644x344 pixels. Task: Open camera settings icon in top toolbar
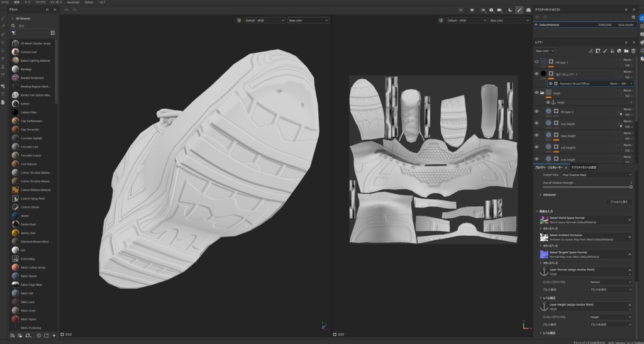pyautogui.click(x=500, y=10)
